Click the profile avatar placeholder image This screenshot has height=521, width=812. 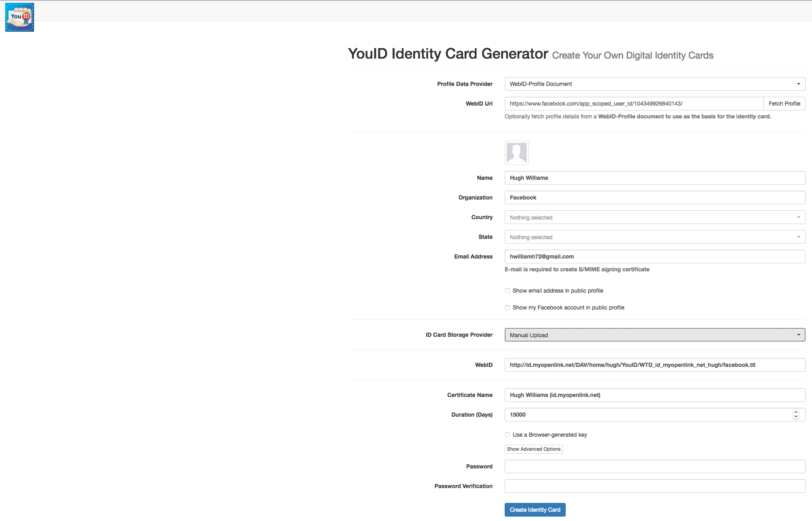[x=516, y=153]
